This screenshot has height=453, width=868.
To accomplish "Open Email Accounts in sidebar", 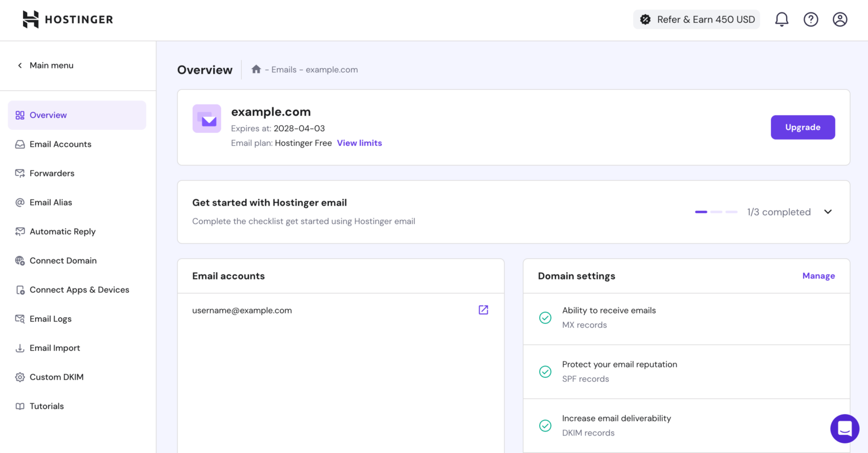I will click(60, 144).
